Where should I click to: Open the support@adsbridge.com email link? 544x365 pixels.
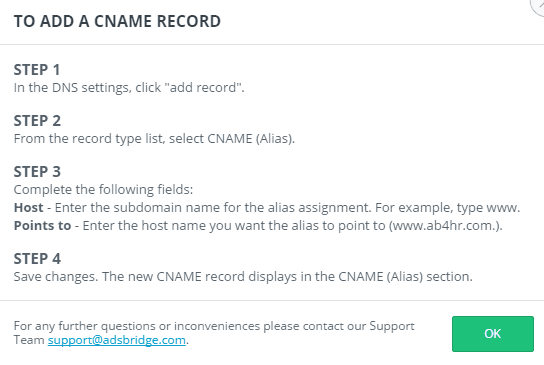[117, 340]
